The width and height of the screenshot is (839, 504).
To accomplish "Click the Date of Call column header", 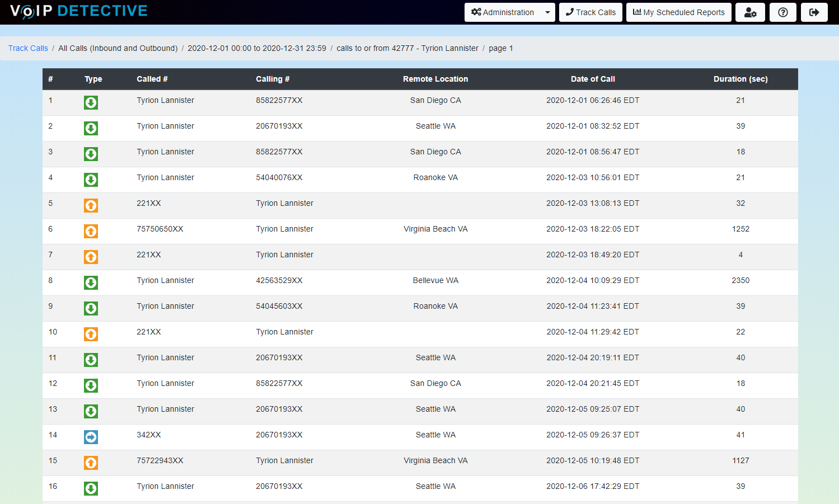I will tap(593, 79).
